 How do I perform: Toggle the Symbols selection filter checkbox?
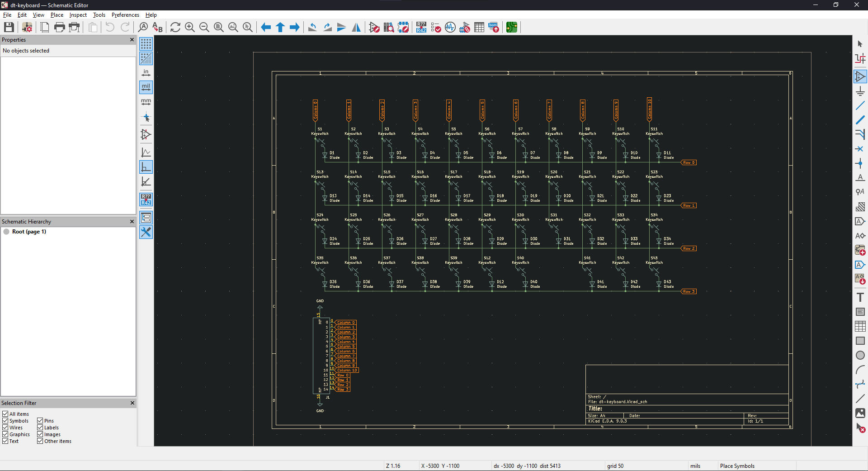[5, 420]
